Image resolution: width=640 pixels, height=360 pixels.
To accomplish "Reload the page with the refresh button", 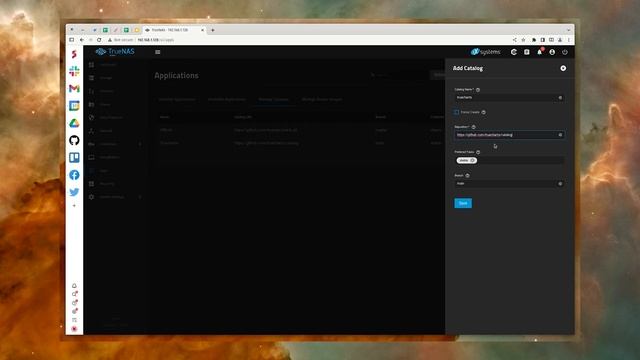I will (x=99, y=40).
